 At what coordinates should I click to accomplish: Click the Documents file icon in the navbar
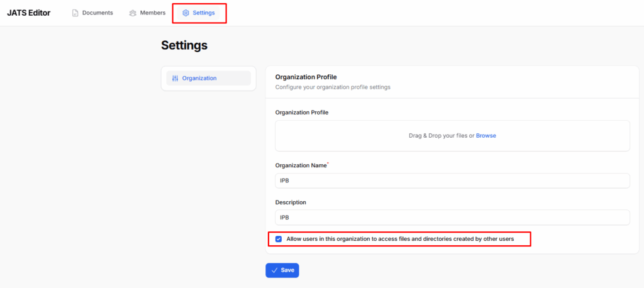[75, 13]
